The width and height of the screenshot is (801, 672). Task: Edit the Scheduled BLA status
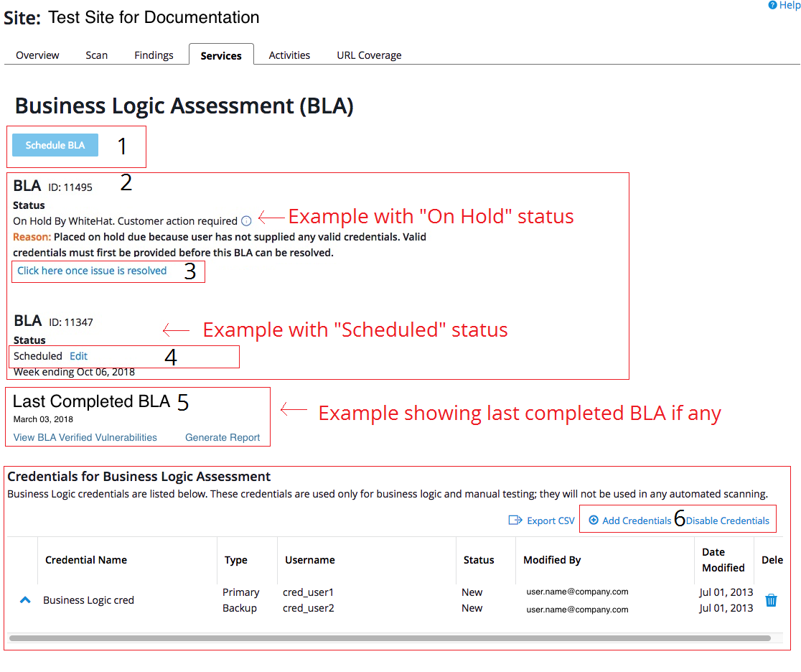78,355
